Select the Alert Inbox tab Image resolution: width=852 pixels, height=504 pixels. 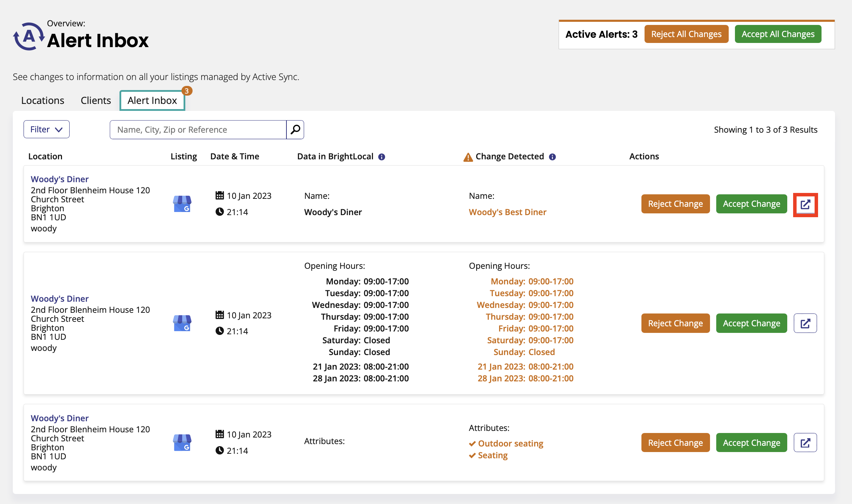[152, 100]
